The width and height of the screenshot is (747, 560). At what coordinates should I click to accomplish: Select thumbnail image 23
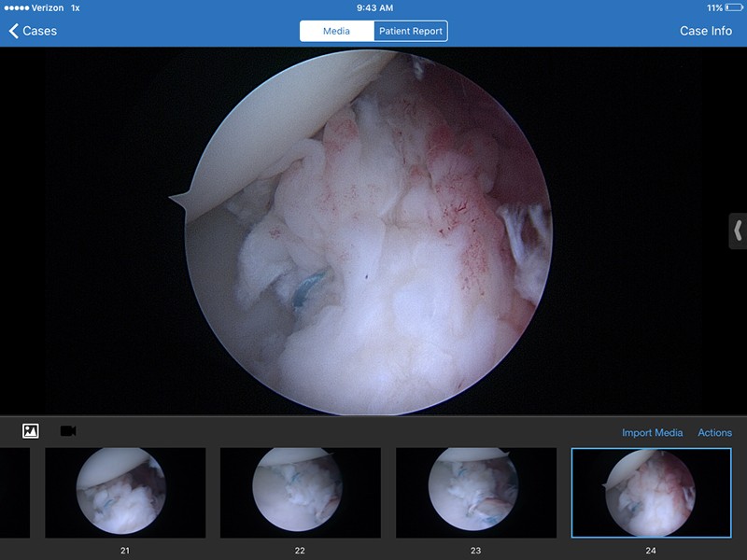476,493
